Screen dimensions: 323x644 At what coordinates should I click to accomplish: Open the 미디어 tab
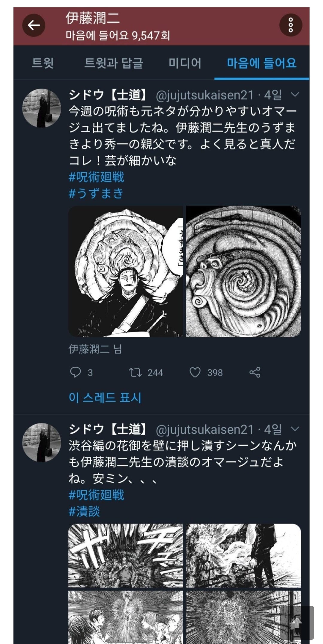point(185,63)
